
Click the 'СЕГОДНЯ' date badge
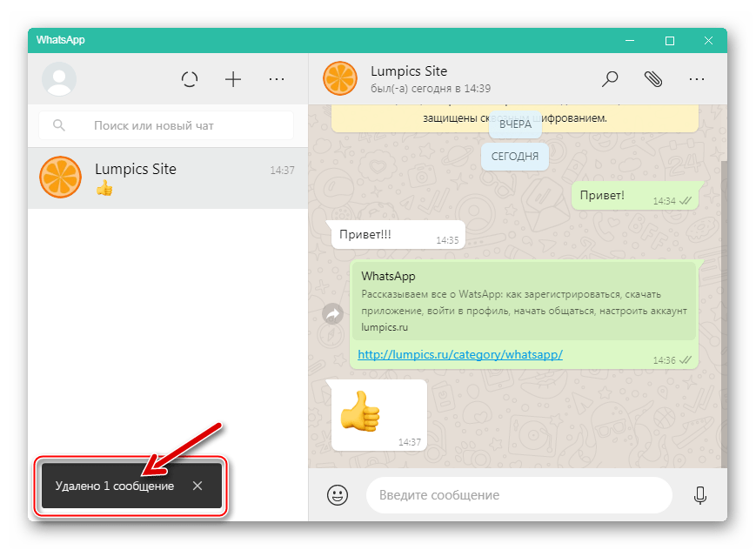515,157
